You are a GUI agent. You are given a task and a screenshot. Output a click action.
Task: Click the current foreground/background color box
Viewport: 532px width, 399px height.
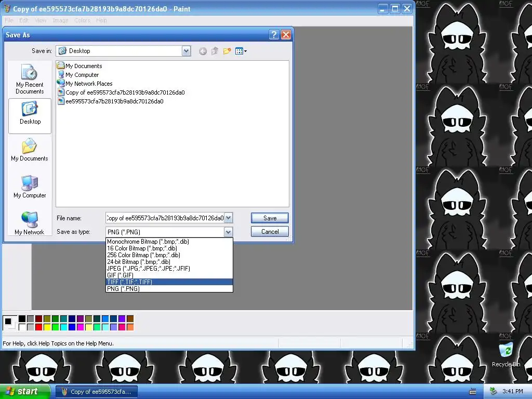pyautogui.click(x=9, y=323)
